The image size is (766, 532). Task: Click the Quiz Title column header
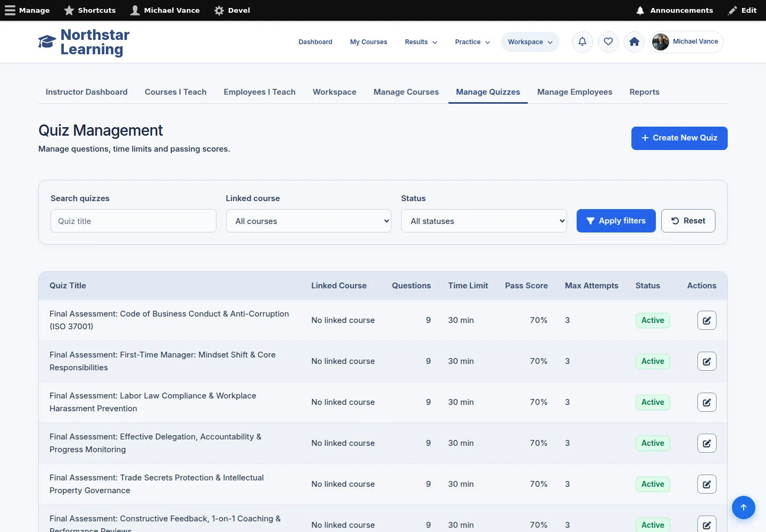coord(68,286)
